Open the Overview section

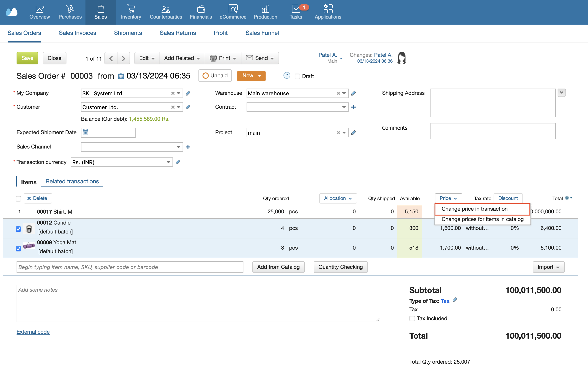(x=40, y=12)
